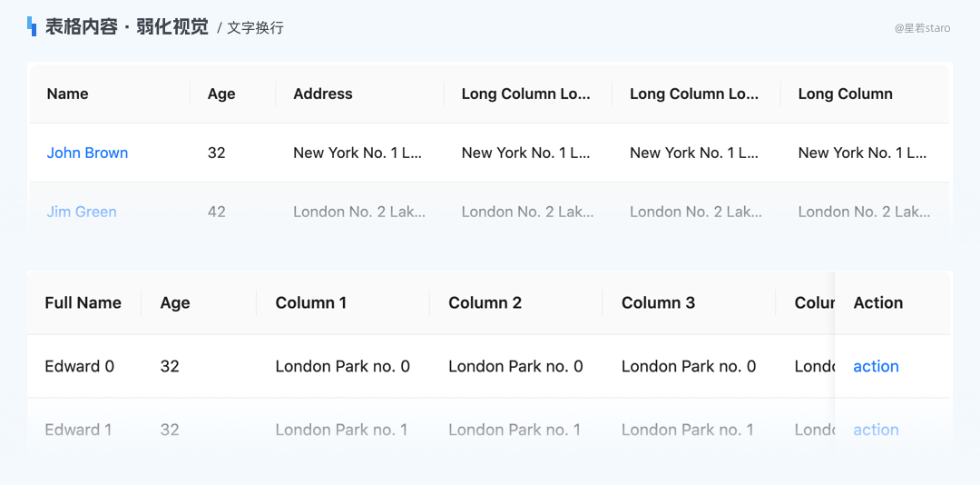The height and width of the screenshot is (485, 980).
Task: Click the @星若staro watermark text
Action: (x=923, y=28)
